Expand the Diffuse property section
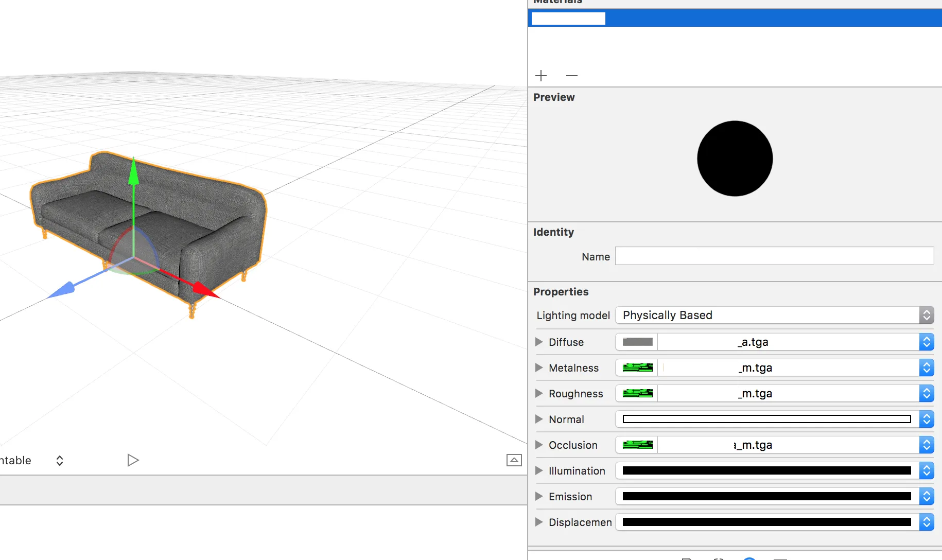Viewport: 942px width, 560px height. pyautogui.click(x=539, y=342)
